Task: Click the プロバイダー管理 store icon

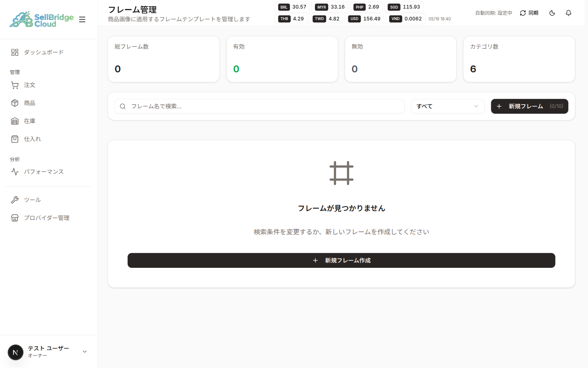Action: (15, 218)
